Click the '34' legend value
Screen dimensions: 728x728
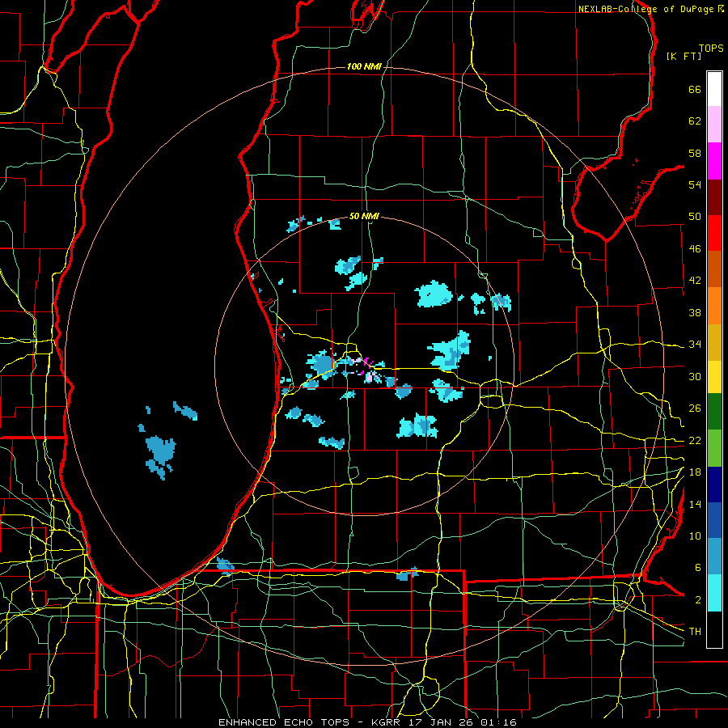coord(695,345)
